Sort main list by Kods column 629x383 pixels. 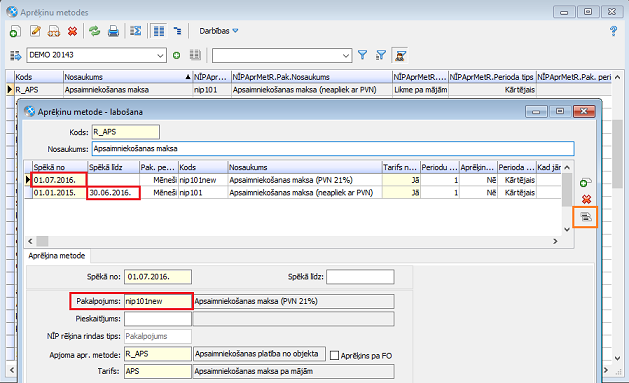[39, 77]
